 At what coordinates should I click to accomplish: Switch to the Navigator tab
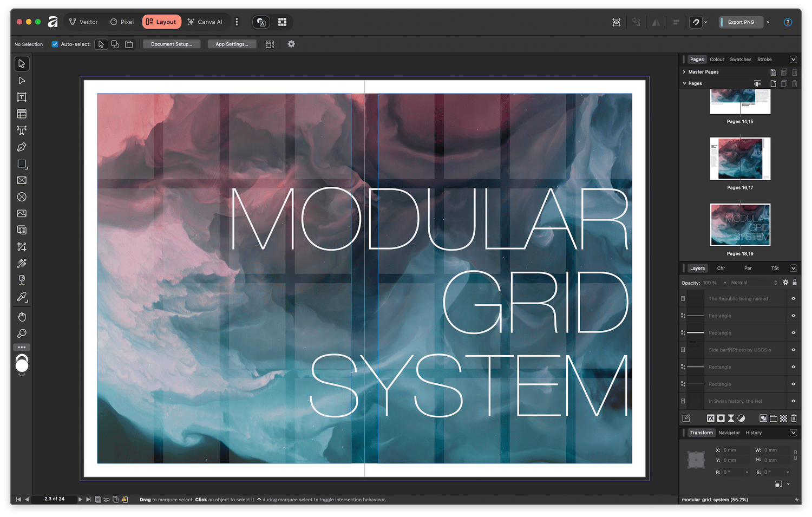[729, 433]
